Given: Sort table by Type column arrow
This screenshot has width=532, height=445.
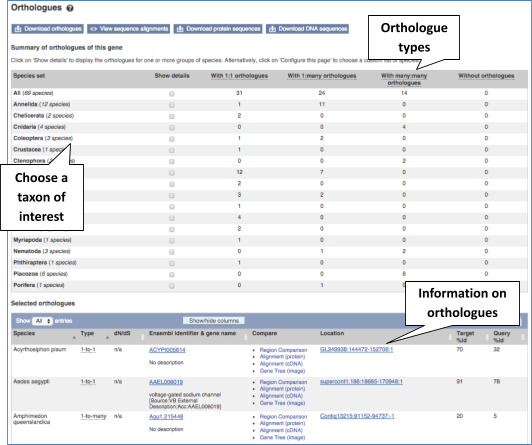Looking at the screenshot, I should (107, 337).
